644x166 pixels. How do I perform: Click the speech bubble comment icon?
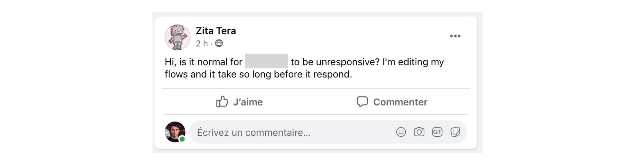(362, 102)
